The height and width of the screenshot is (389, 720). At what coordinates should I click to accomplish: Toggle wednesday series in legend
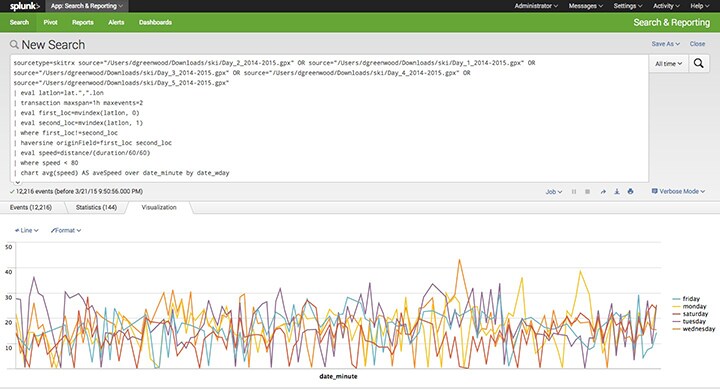693,329
